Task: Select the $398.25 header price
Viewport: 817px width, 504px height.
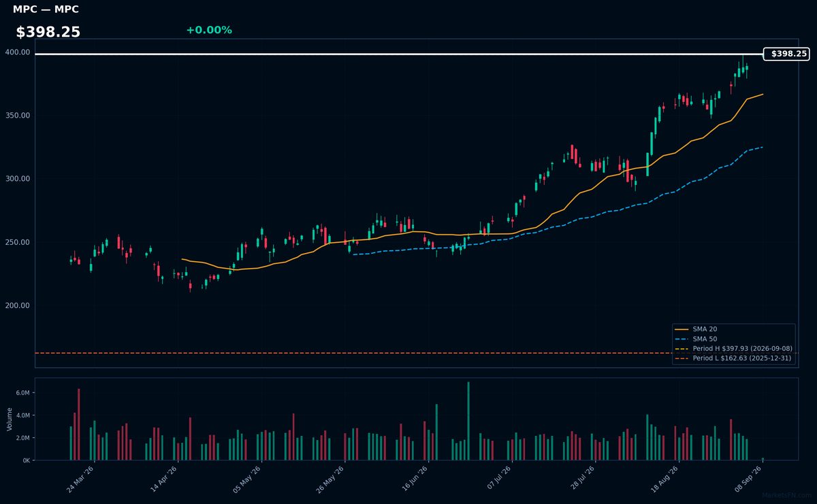Action: (x=48, y=32)
